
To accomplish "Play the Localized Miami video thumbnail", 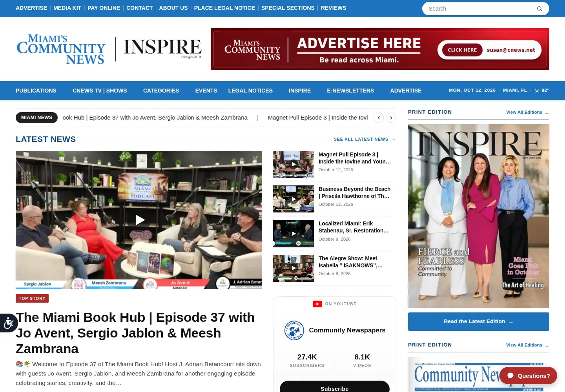I will [x=293, y=234].
